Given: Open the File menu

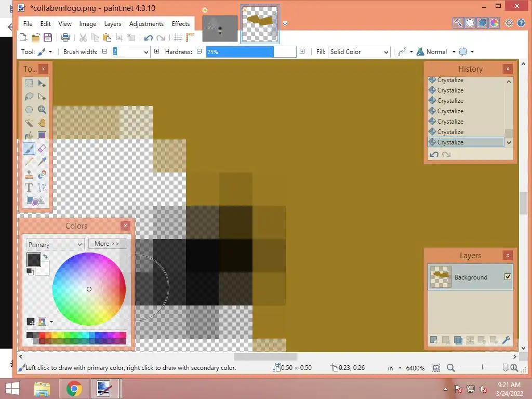Looking at the screenshot, I should pyautogui.click(x=28, y=24).
